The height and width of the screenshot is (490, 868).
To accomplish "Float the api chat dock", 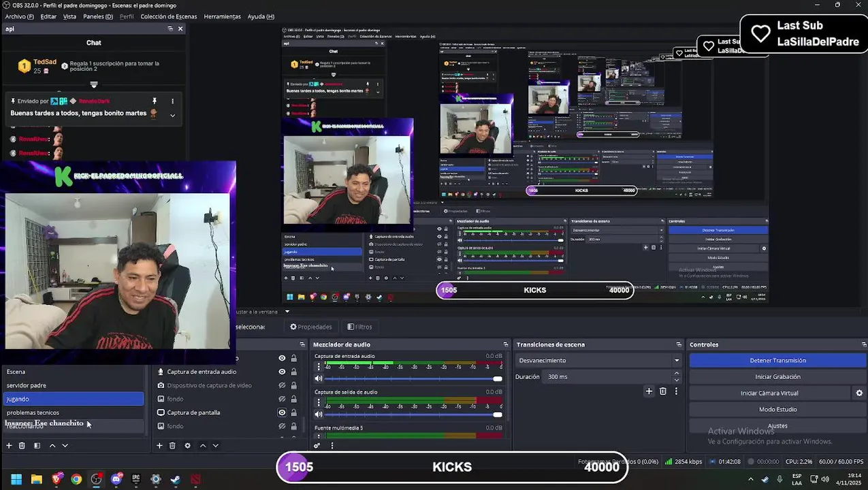I will [x=170, y=29].
